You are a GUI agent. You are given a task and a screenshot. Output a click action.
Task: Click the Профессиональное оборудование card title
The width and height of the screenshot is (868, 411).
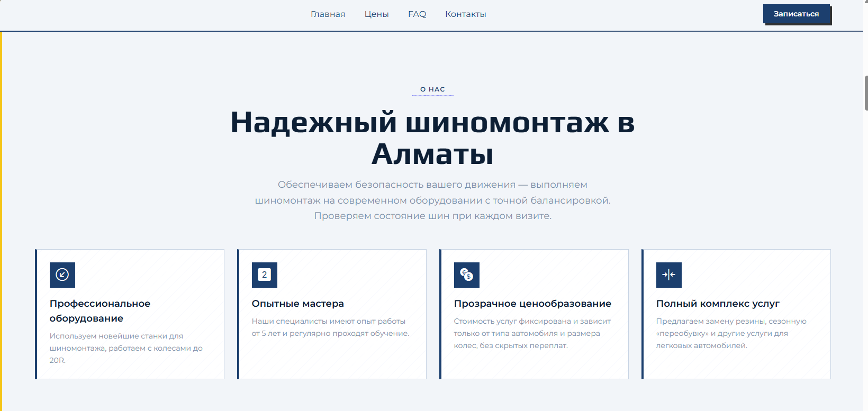point(100,311)
